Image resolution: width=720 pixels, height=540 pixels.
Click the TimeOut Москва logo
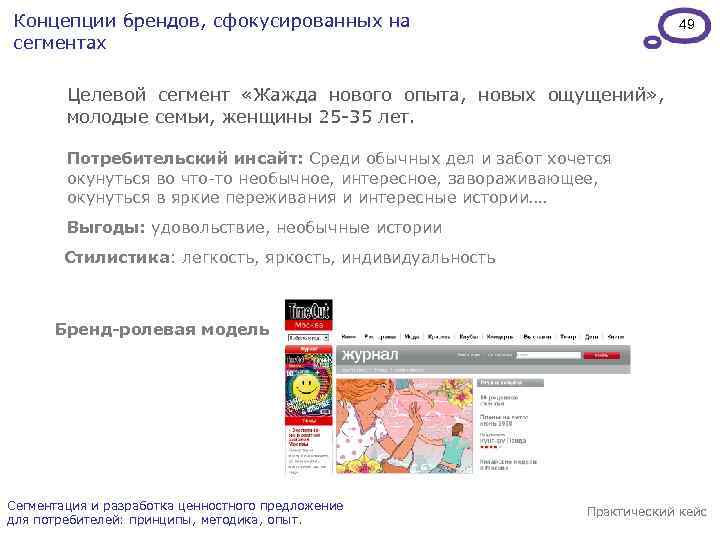click(309, 315)
